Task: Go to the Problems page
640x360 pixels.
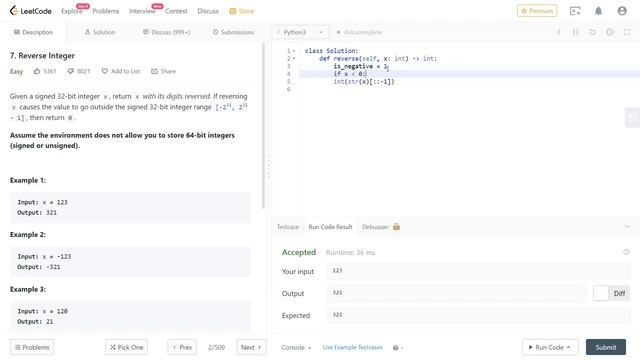Action: coord(106,11)
